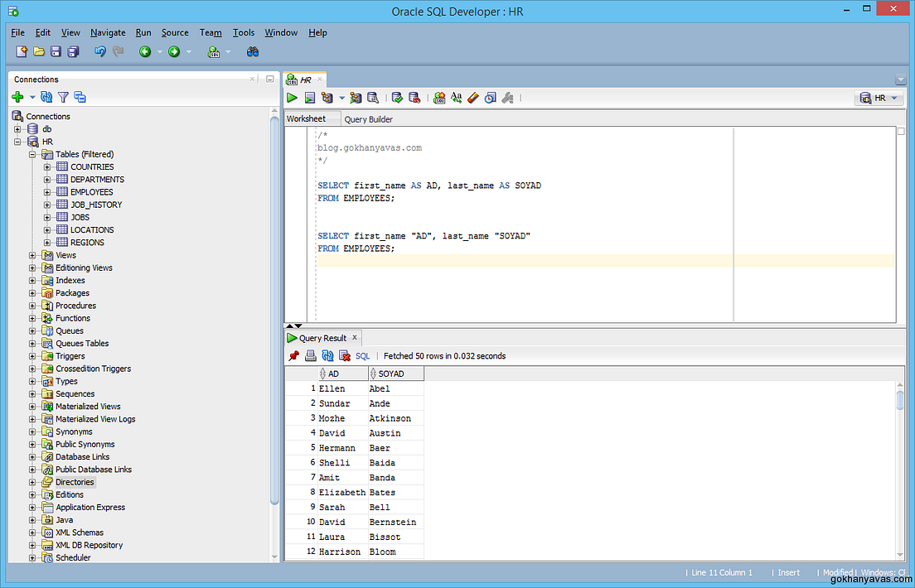Click the green Forward navigation arrow
Viewport: 915px width, 588px height.
[x=174, y=51]
